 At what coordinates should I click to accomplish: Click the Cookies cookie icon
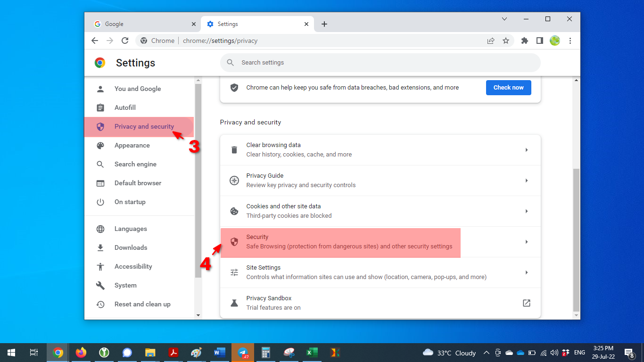pyautogui.click(x=234, y=211)
